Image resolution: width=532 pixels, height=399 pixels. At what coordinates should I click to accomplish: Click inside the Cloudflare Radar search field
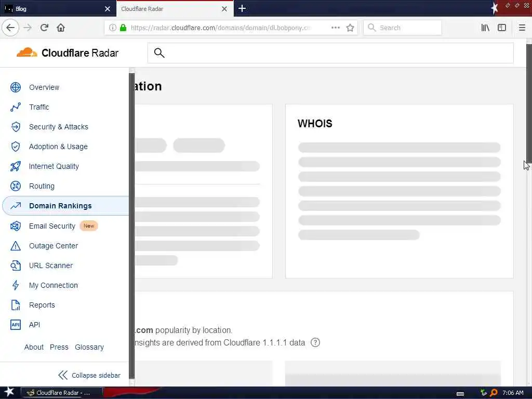(x=330, y=53)
